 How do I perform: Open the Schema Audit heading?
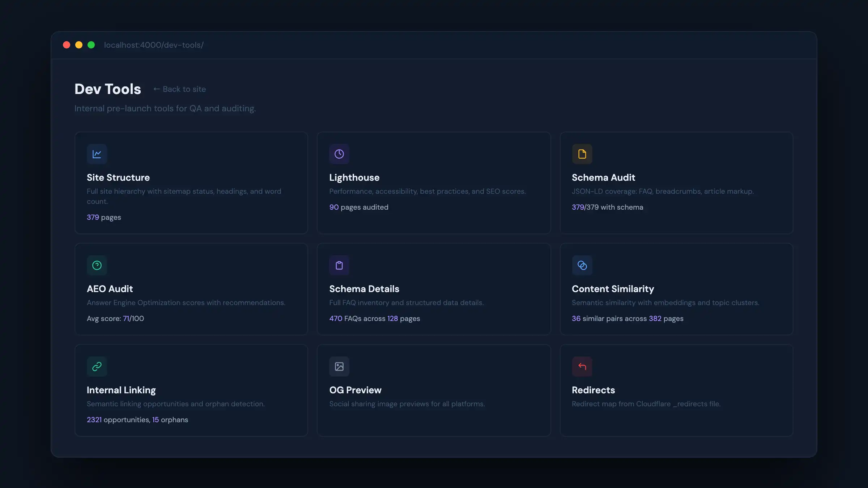pos(603,177)
